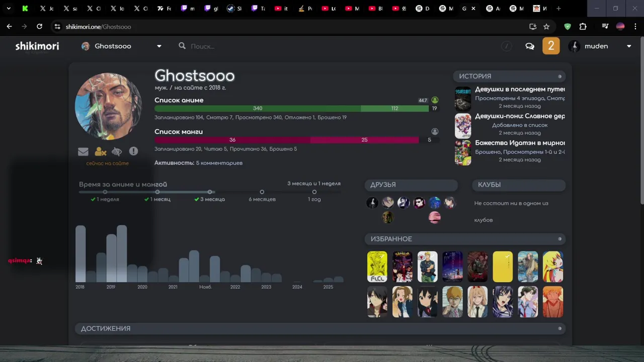Open Прочитано 36 manga link

248,149
